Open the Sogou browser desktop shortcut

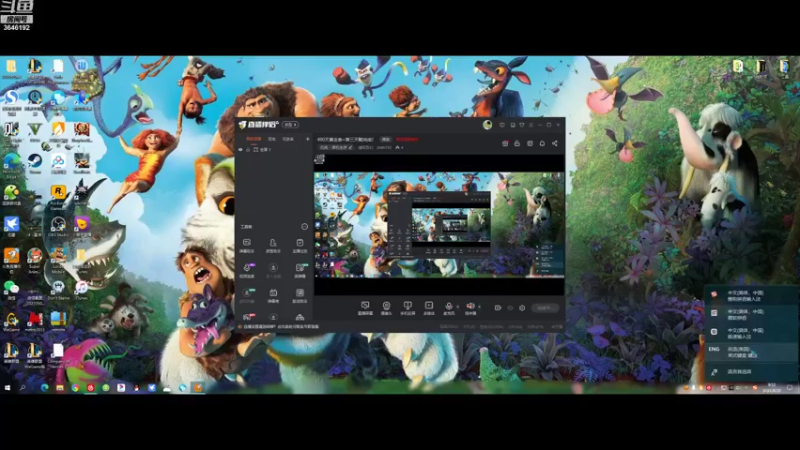click(x=11, y=100)
